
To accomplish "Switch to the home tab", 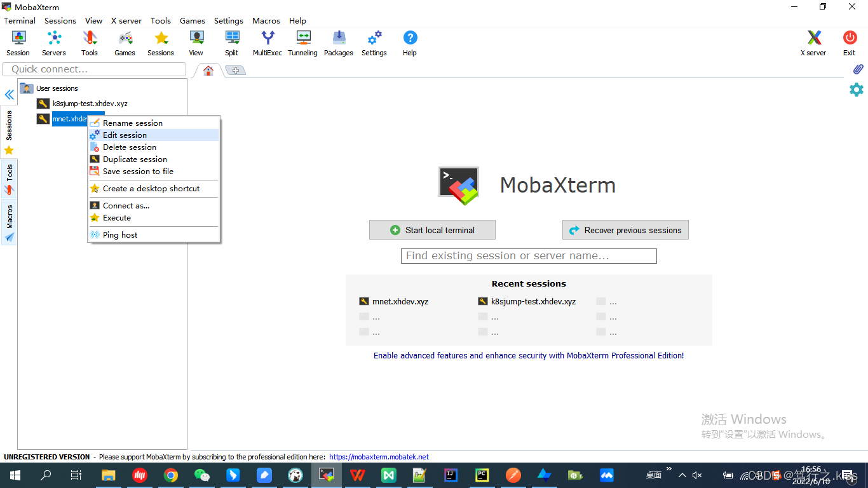I will coord(208,71).
